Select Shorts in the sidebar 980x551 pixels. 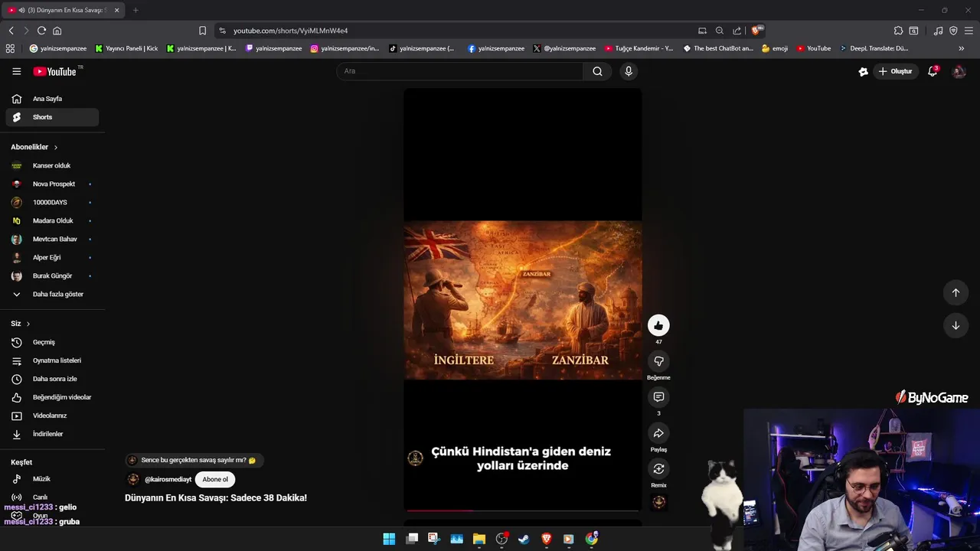52,117
